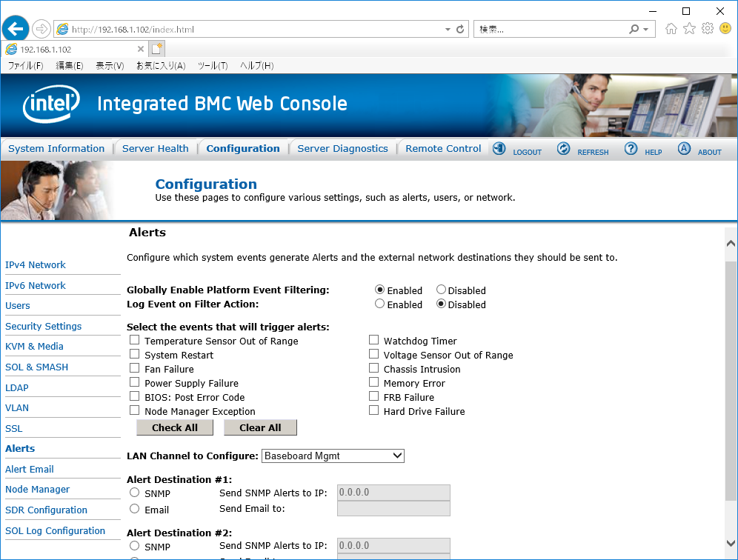Switch to the Server Health tab
This screenshot has height=560, width=738.
coord(156,149)
